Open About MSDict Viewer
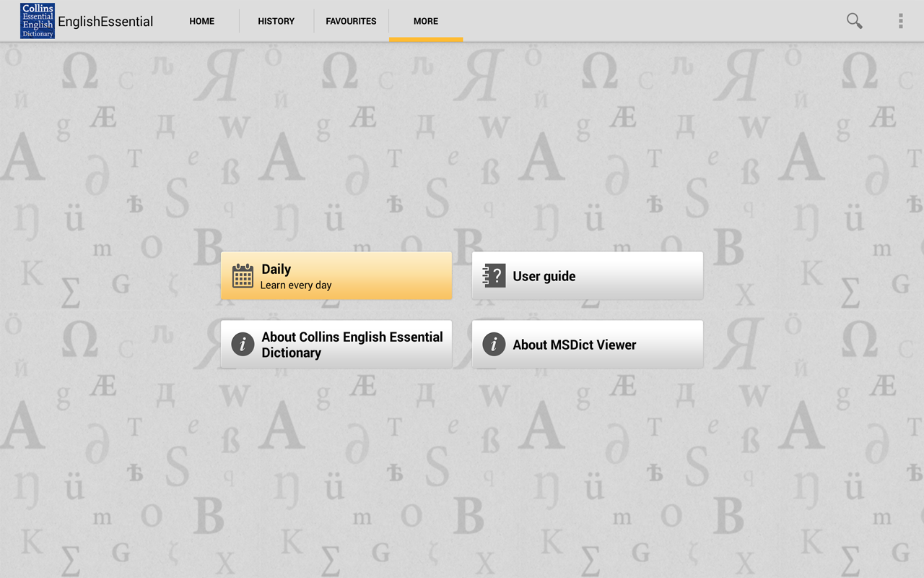The image size is (924, 578). 588,344
